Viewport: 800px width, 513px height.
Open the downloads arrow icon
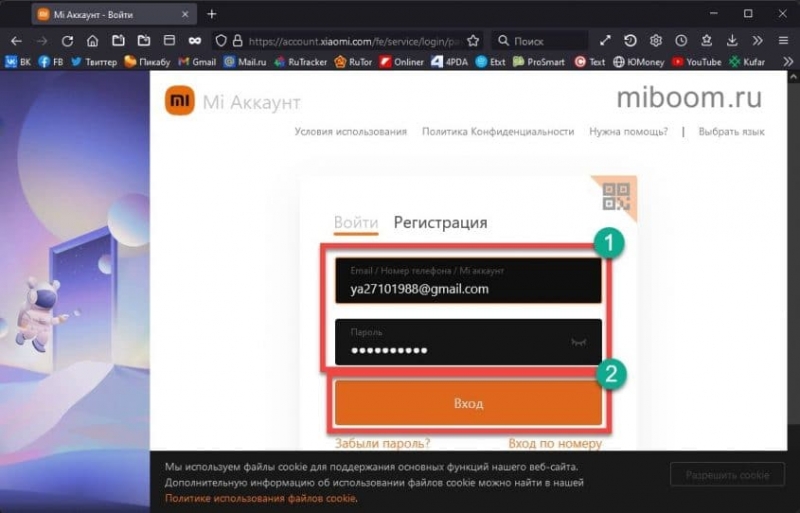(732, 41)
